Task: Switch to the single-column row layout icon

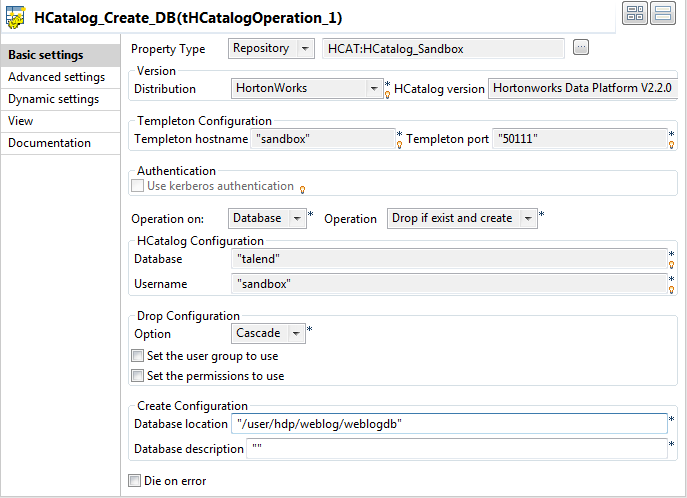Action: click(x=661, y=13)
